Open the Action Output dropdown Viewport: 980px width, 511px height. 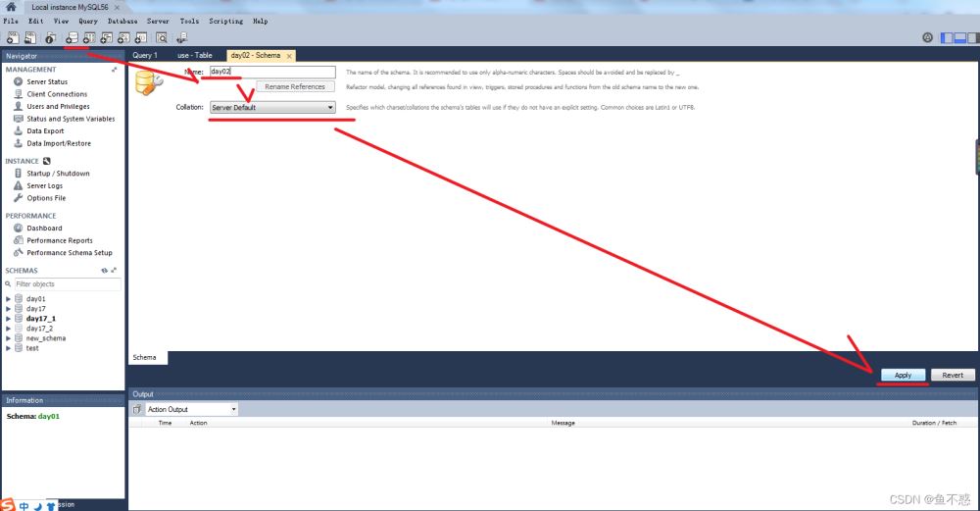[192, 409]
